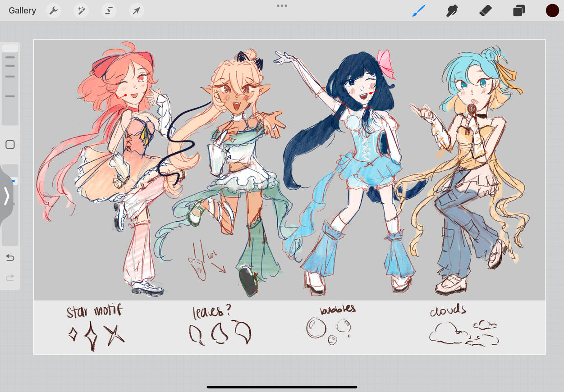Return to the Gallery
Screen dimensions: 564x392
coord(23,10)
